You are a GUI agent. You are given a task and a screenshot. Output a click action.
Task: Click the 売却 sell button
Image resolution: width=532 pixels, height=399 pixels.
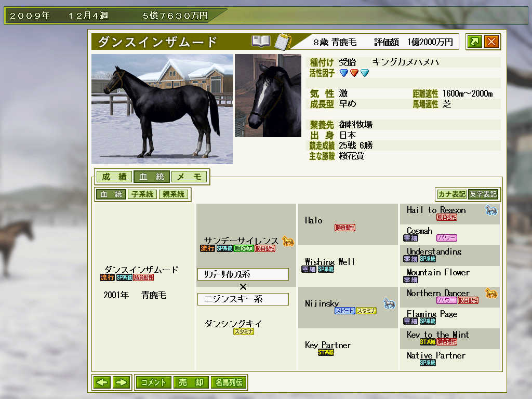191,382
